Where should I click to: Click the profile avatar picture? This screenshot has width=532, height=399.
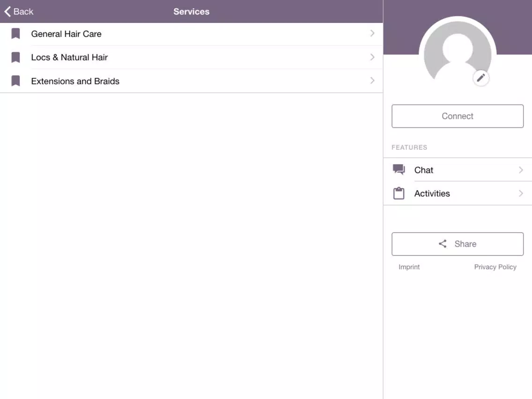[x=458, y=54]
